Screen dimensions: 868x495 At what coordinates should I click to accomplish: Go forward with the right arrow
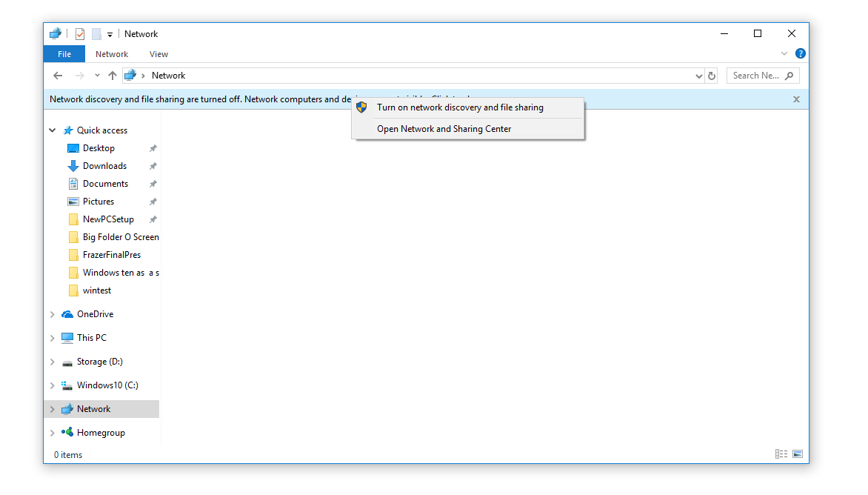click(80, 76)
